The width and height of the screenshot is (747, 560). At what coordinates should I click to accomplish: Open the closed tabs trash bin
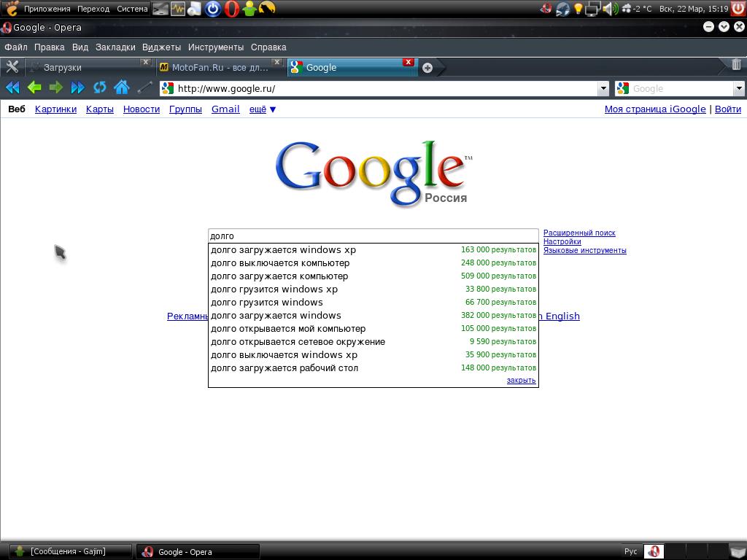pyautogui.click(x=736, y=64)
